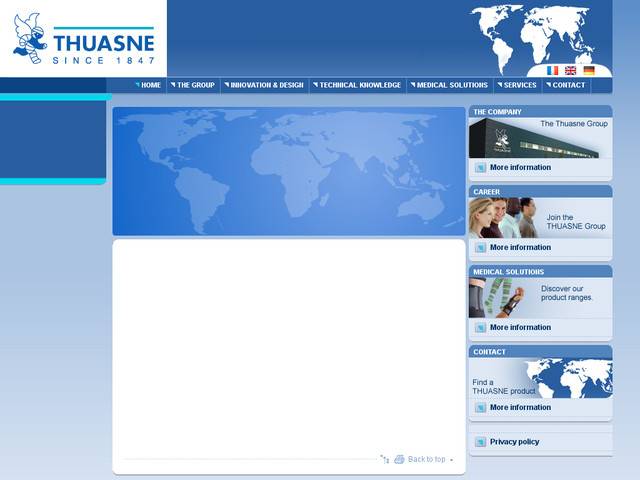Viewport: 640px width, 480px height.
Task: Click 'Discover our product ranges' text
Action: (x=566, y=293)
